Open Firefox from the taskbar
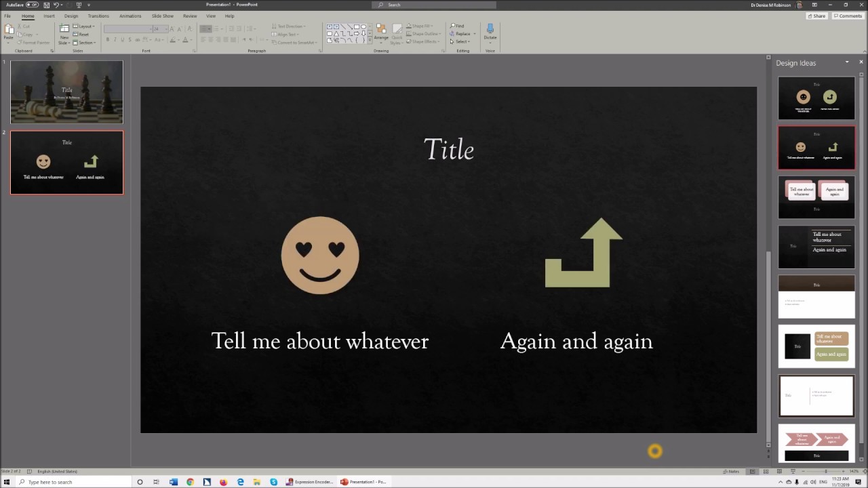Image resolution: width=868 pixels, height=488 pixels. coord(223,482)
